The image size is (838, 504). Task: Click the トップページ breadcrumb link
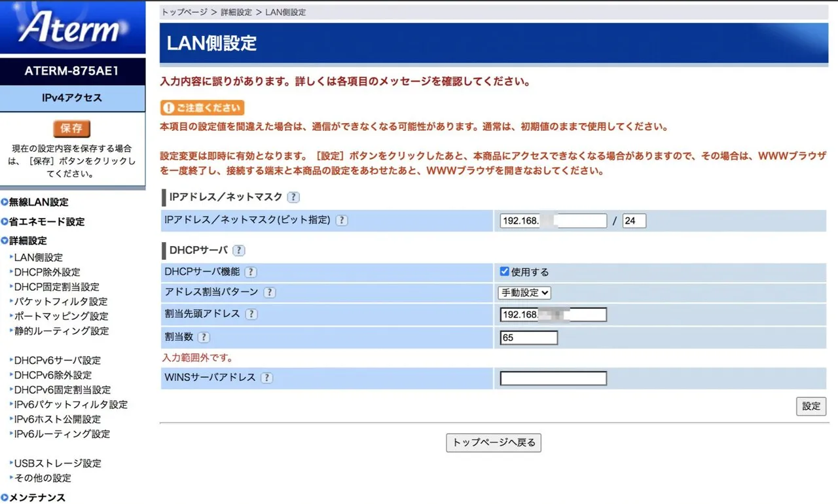coord(185,12)
